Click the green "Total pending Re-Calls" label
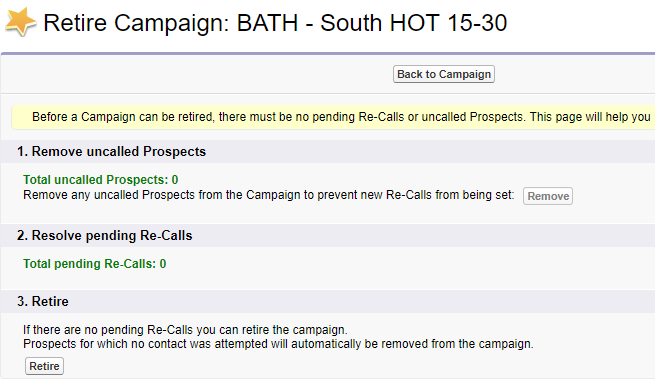 [89, 264]
